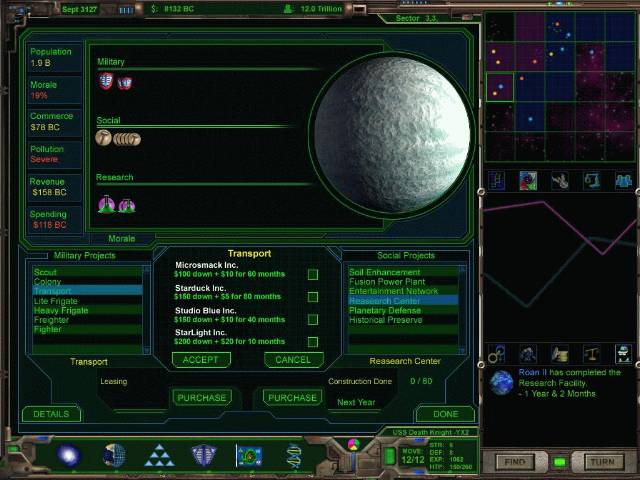
Task: Click the line graph icon above the chart
Action: [496, 180]
